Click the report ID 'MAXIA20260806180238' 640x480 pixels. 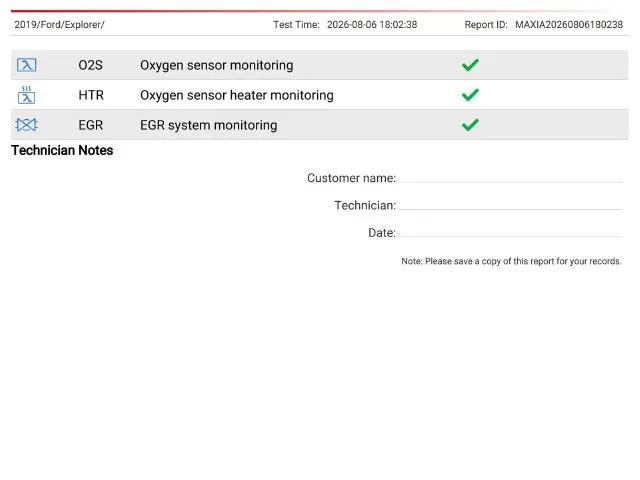(x=569, y=24)
